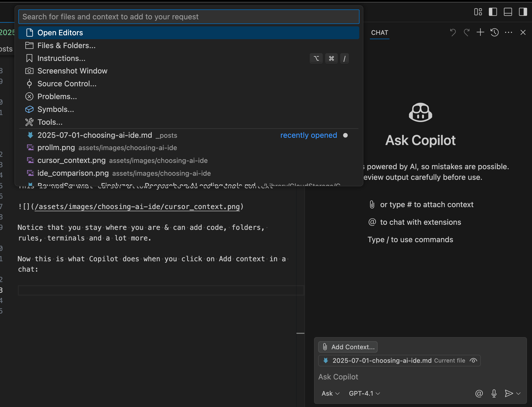Open the GPT-4.1 model picker
532x407 pixels.
tap(364, 393)
